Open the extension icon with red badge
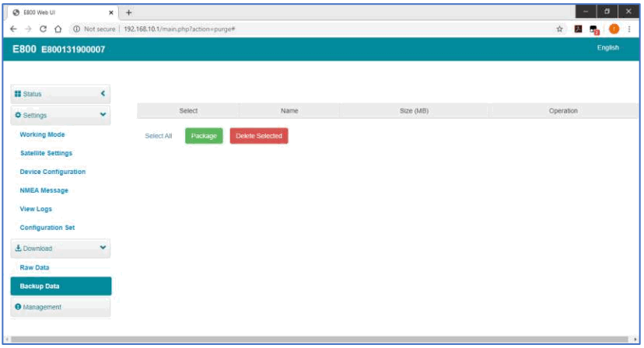This screenshot has height=348, width=644. click(x=594, y=30)
